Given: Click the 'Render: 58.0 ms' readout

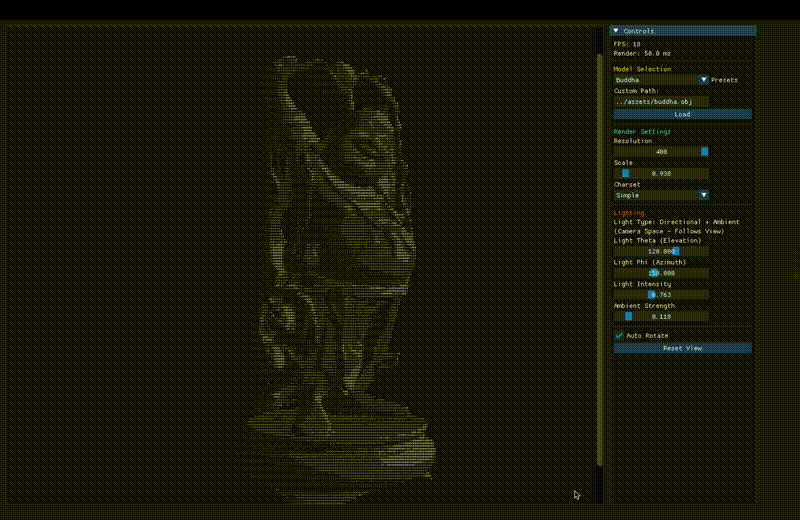Looking at the screenshot, I should click(642, 53).
